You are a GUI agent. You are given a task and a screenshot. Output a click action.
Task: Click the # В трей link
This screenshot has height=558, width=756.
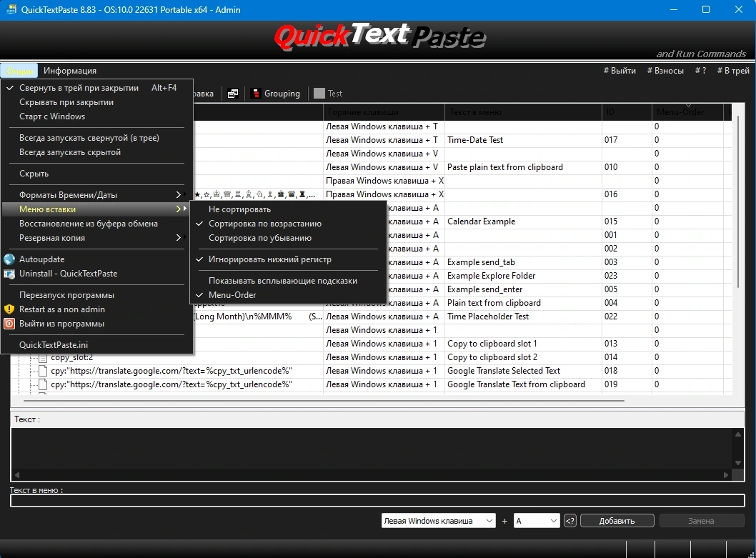point(733,71)
